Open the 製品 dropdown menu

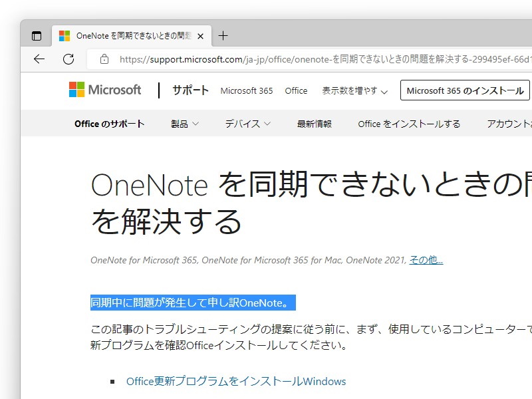point(184,124)
